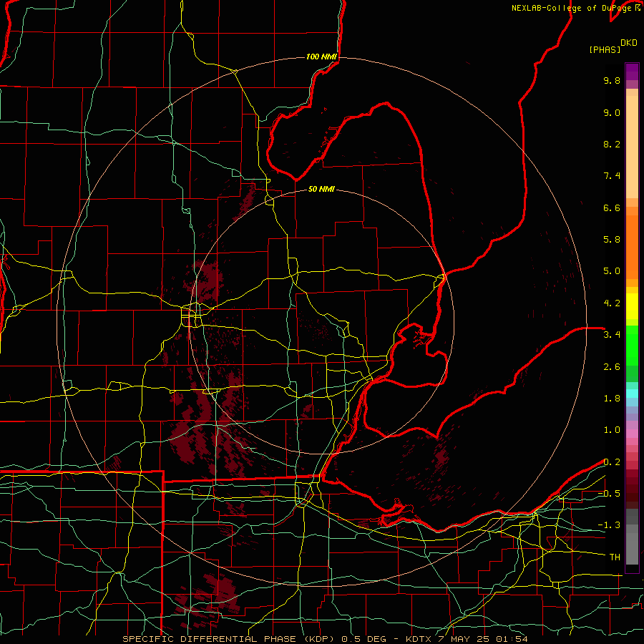This screenshot has width=644, height=644.
Task: Click the cyan band of the color bar
Action: coord(632,394)
